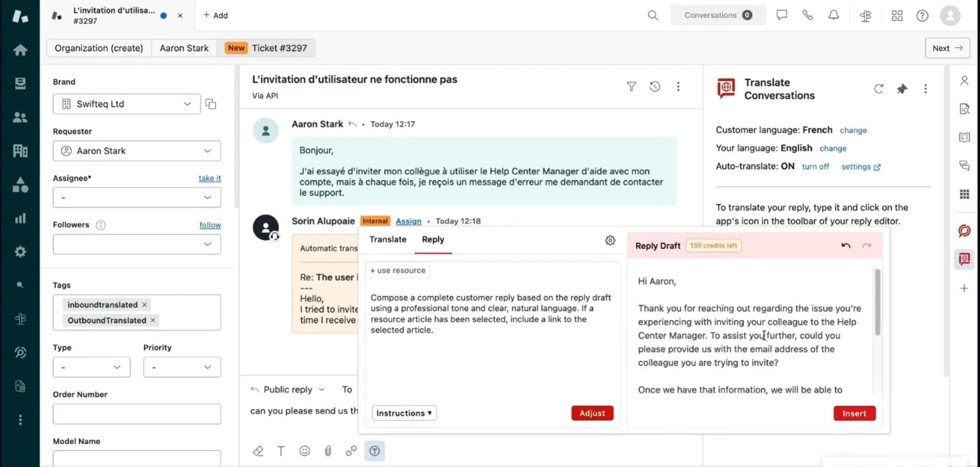Click the help question mark icon

click(922, 16)
